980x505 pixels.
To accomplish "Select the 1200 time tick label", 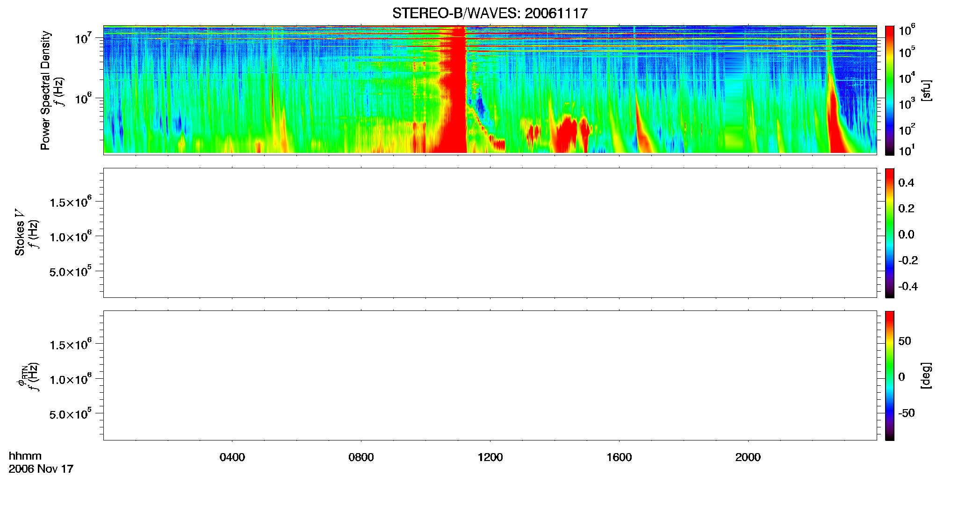I will pos(490,457).
